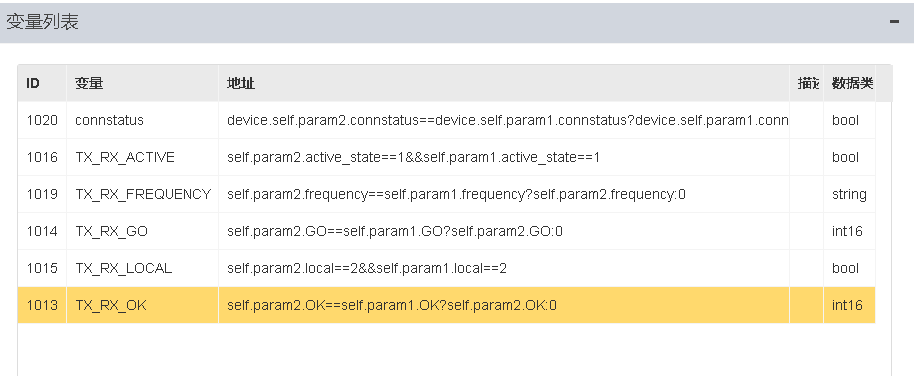Click the highlighted TX_RX_OK row
The width and height of the screenshot is (918, 376).
(x=446, y=305)
